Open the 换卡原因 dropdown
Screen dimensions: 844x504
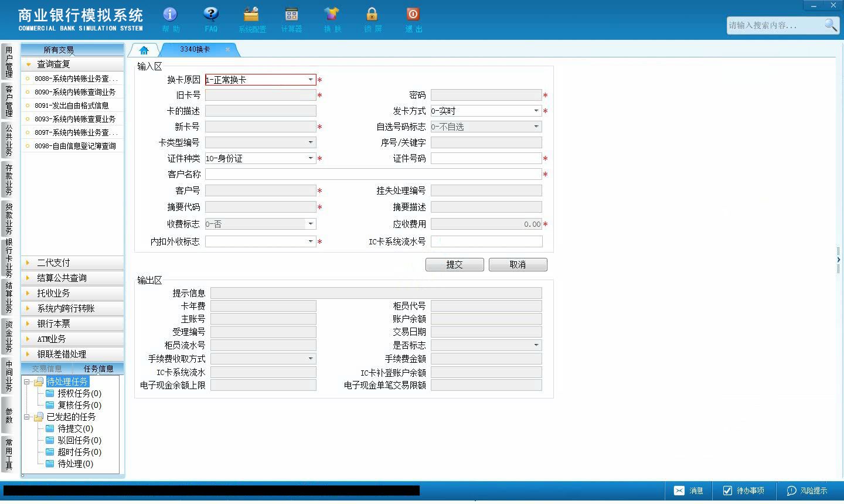pyautogui.click(x=311, y=80)
